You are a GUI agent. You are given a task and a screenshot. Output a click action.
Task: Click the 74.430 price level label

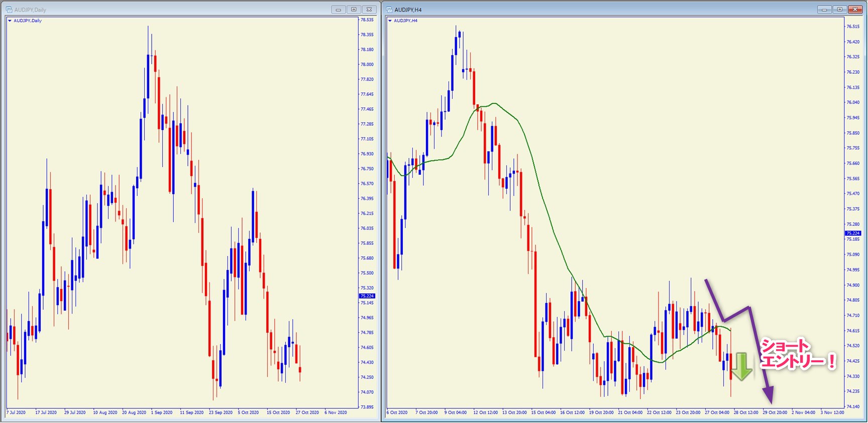tap(367, 362)
